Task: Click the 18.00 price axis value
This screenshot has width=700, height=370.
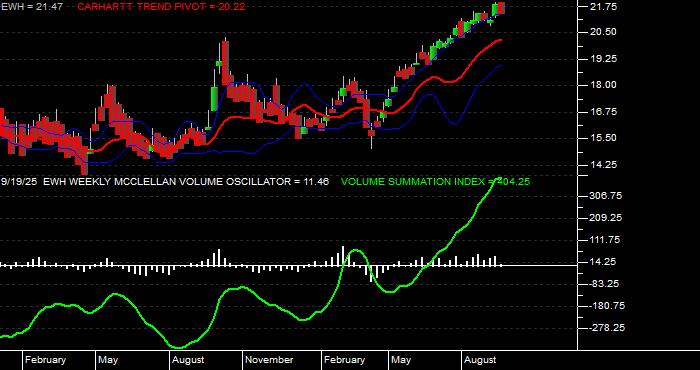Action: (603, 85)
